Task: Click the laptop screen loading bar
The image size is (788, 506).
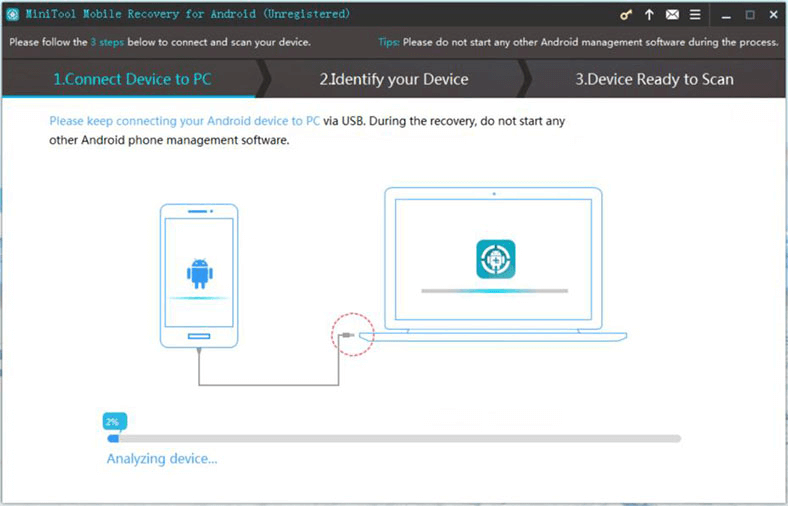Action: click(x=495, y=291)
